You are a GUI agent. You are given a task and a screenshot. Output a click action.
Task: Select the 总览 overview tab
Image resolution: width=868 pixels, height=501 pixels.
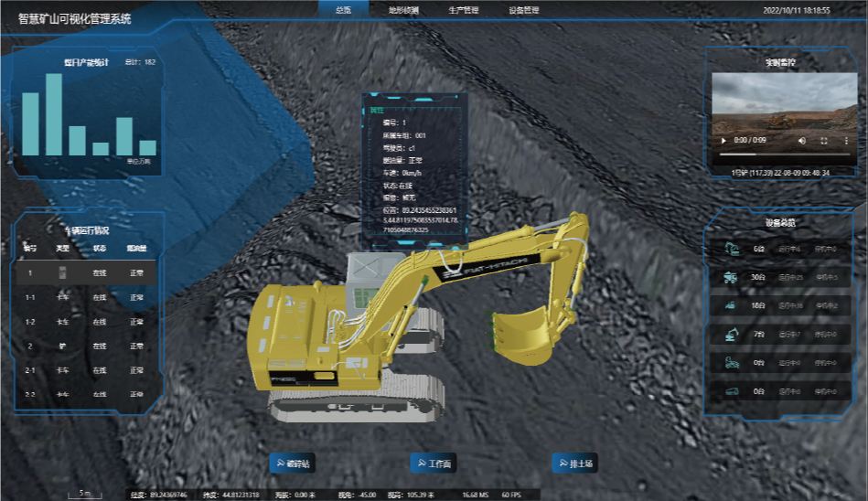click(343, 10)
